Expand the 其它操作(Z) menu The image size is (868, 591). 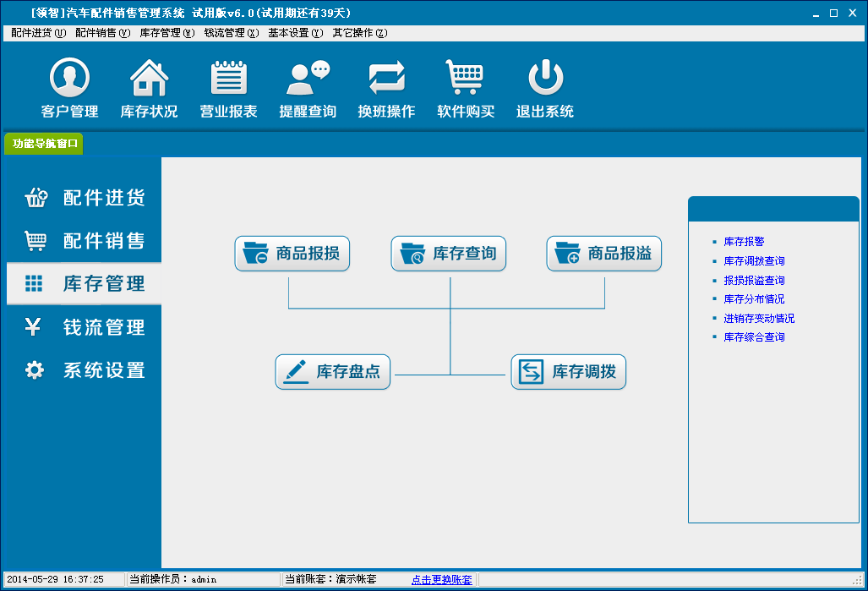coord(359,33)
